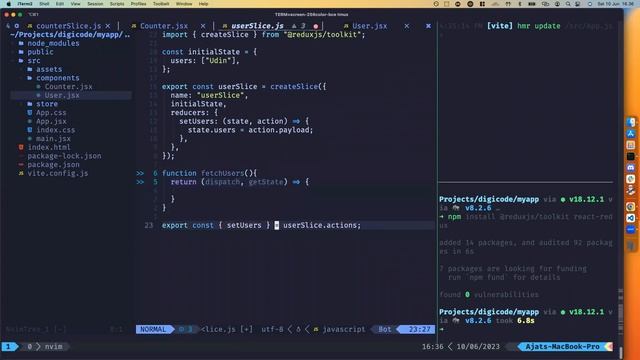The image size is (640, 360).
Task: Click the NORMAL mode indicator in statusline
Action: tap(153, 329)
